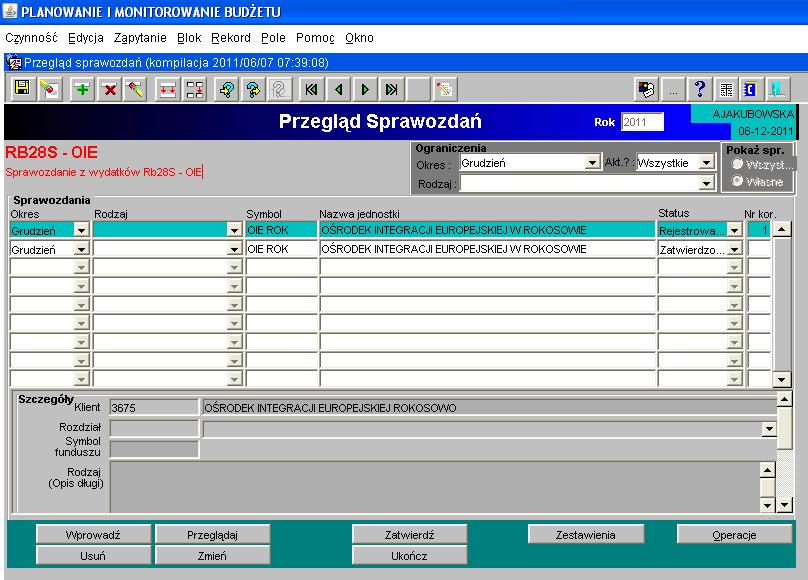The width and height of the screenshot is (808, 580).
Task: Click the cyan exit door icon
Action: (778, 90)
